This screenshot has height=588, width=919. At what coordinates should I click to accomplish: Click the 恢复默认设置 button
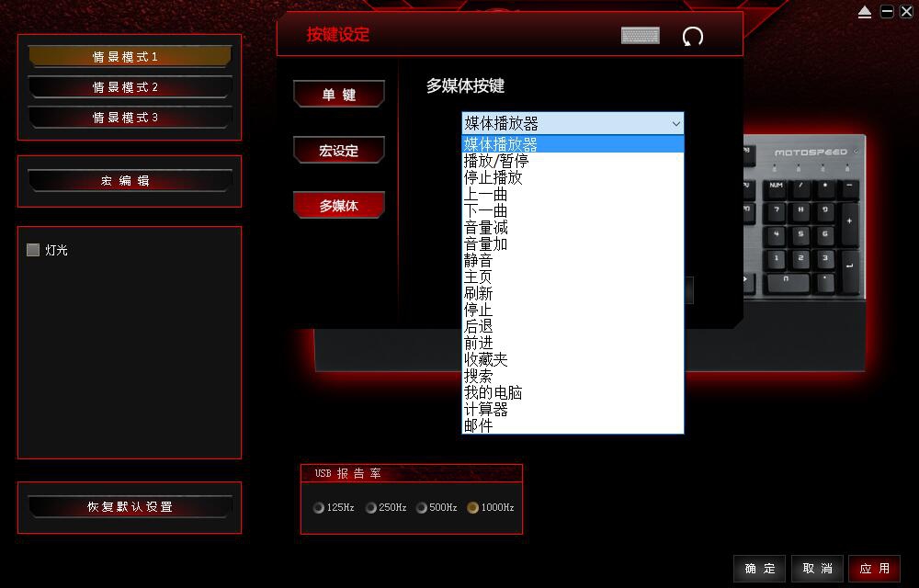pos(129,506)
